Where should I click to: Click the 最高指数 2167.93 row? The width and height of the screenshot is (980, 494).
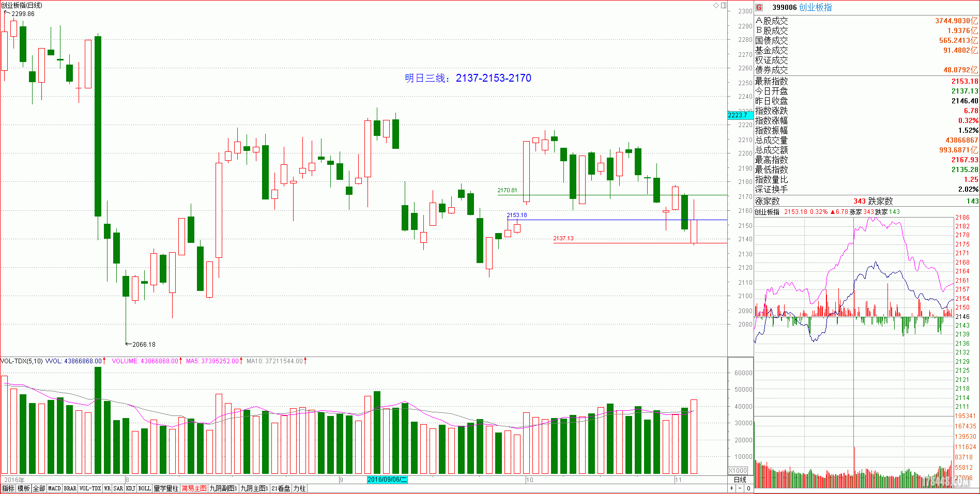click(x=866, y=160)
